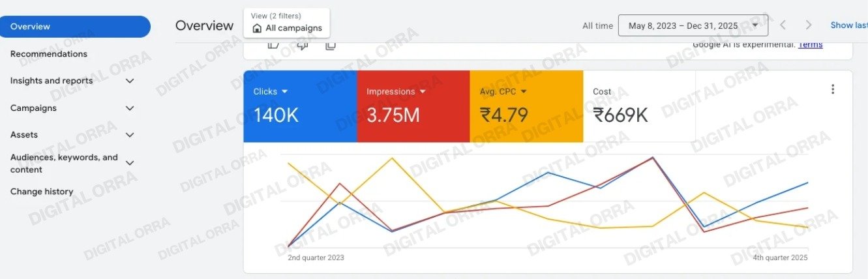Open Recommendations in the sidebar

point(49,54)
